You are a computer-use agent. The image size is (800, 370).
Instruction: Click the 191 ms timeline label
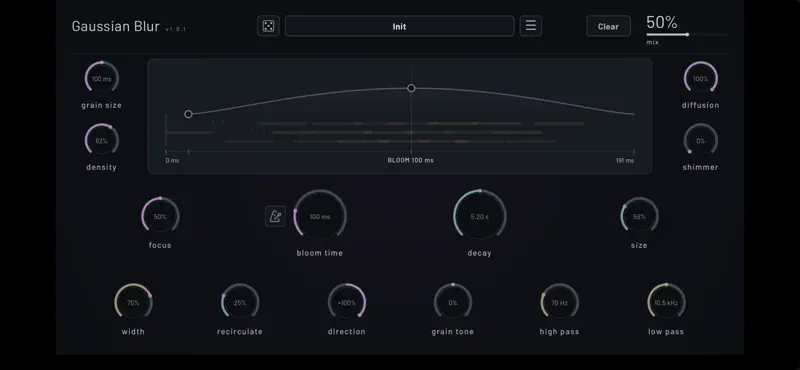click(625, 160)
